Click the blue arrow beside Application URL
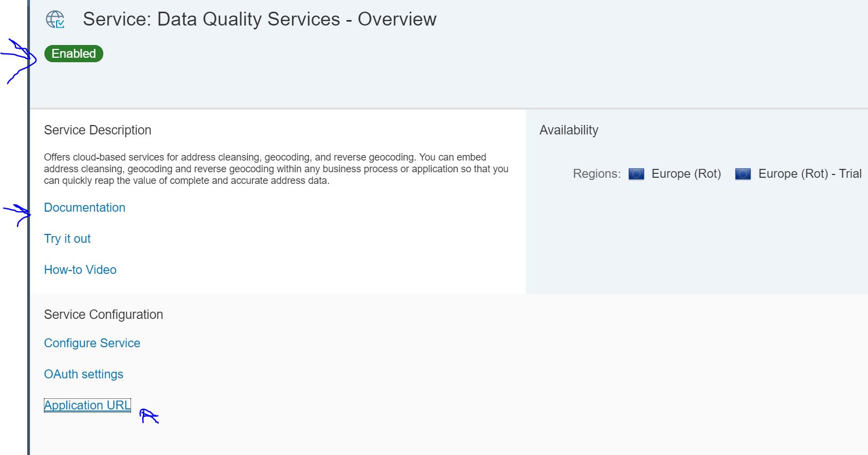The height and width of the screenshot is (455, 868). pyautogui.click(x=148, y=416)
